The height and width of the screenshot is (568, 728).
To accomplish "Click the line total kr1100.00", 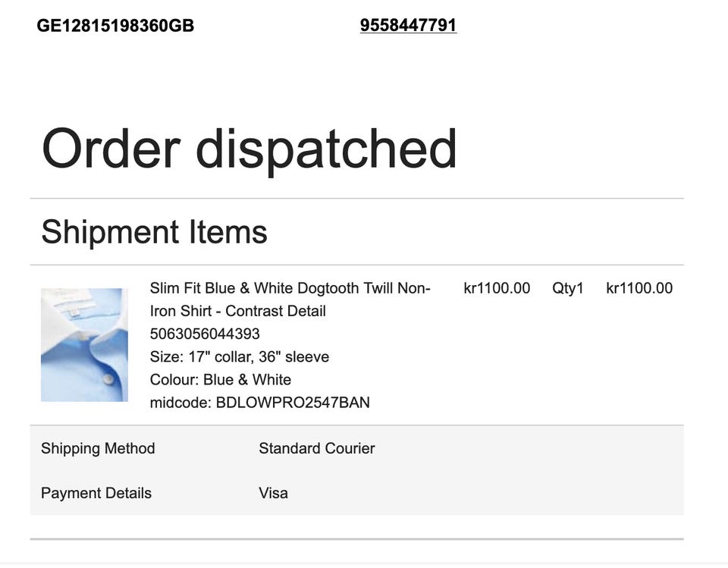I will (x=639, y=288).
